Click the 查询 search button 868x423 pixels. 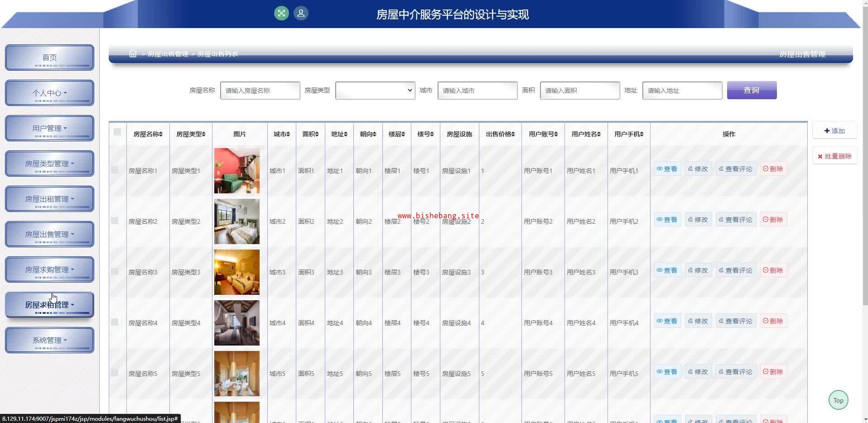pyautogui.click(x=752, y=90)
